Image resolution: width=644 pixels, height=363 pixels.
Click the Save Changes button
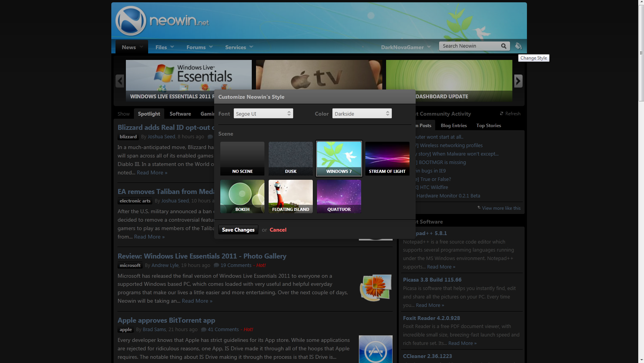(x=238, y=230)
